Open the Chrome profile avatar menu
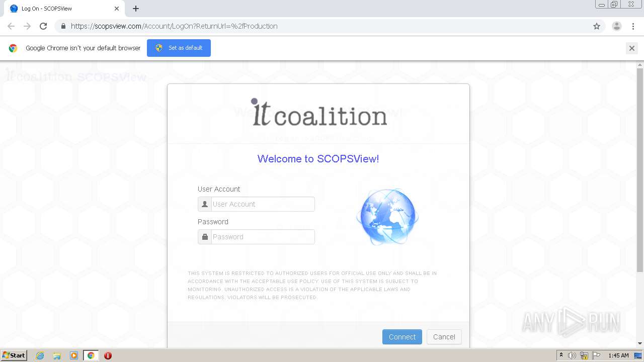The width and height of the screenshot is (644, 362). pos(617,26)
